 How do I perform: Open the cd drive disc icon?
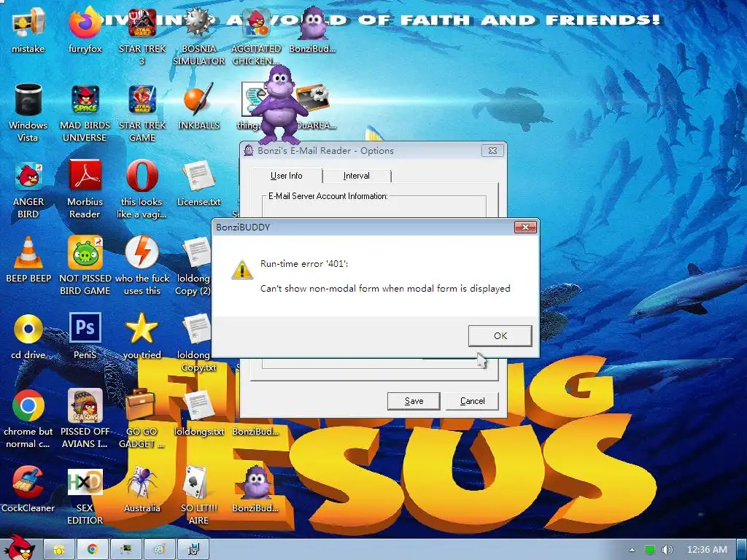[x=28, y=336]
